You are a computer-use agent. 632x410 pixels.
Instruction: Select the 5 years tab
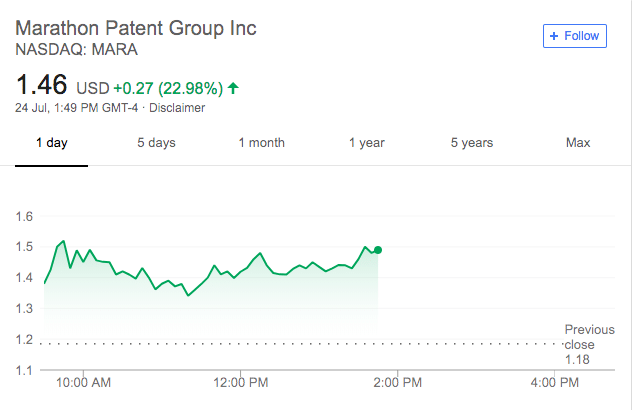(x=471, y=143)
